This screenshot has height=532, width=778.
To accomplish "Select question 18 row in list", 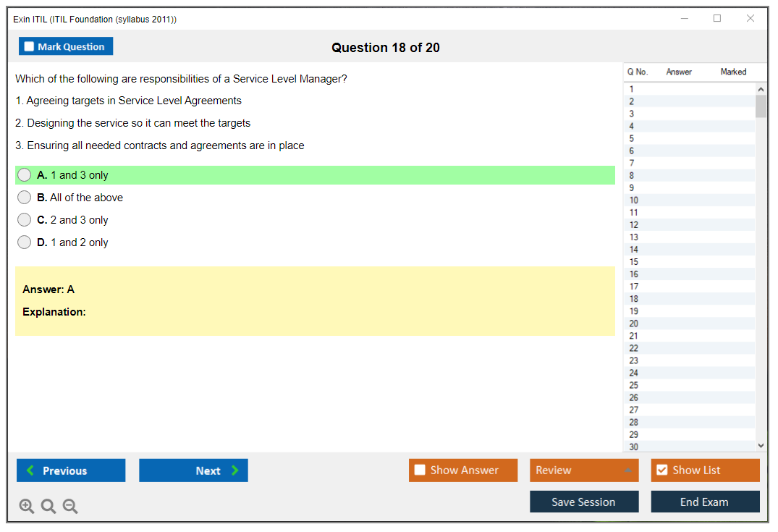I will [688, 299].
